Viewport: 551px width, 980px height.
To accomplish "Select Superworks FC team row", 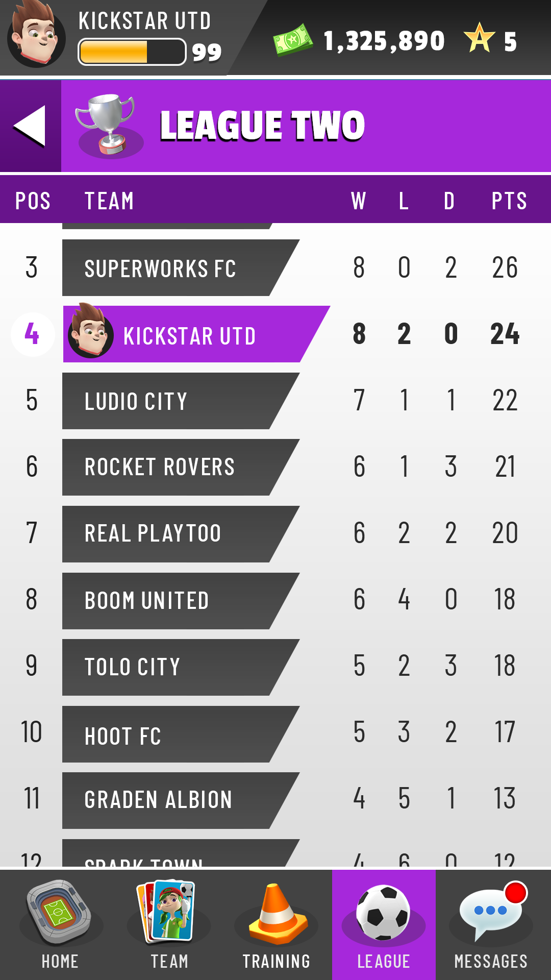I will tap(275, 267).
